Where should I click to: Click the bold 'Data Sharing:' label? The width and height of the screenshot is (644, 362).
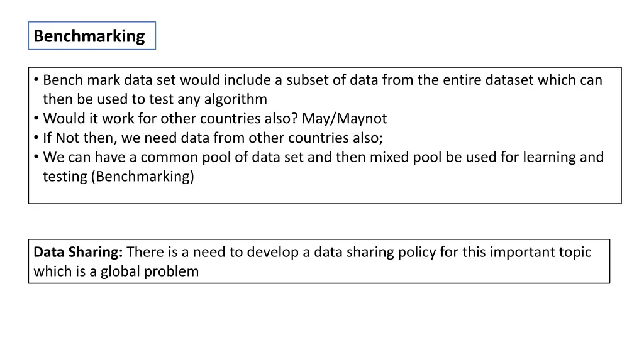[78, 252]
